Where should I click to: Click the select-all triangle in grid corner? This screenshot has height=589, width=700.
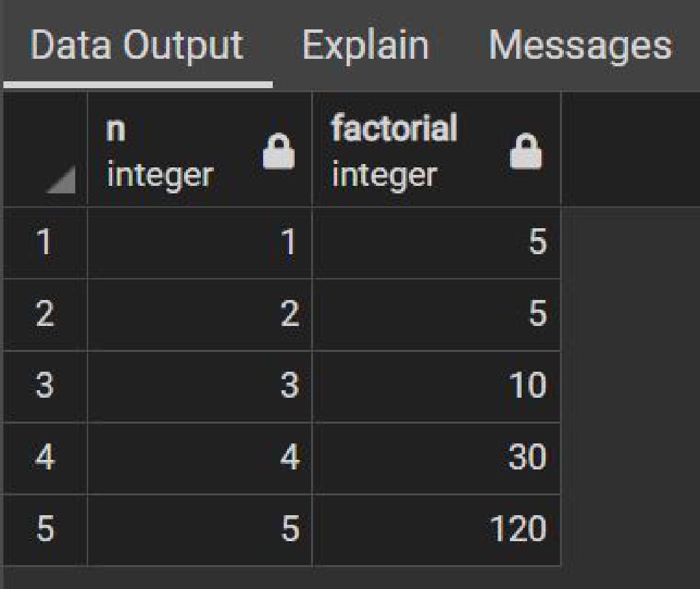pyautogui.click(x=60, y=179)
